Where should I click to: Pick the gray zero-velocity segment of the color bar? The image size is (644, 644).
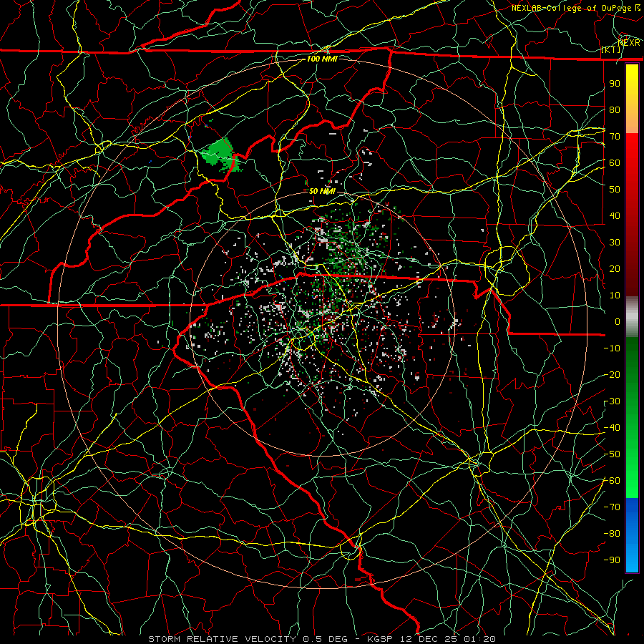pos(632,316)
